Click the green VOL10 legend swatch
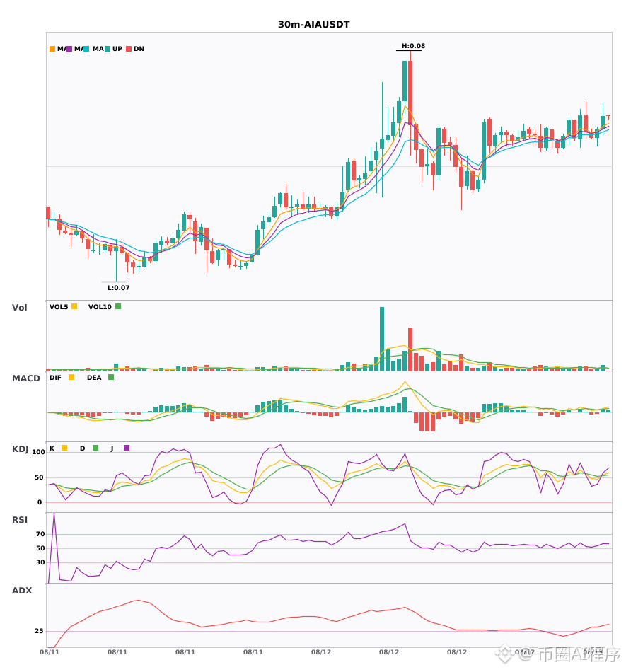Viewport: 626px width, 672px height. coord(118,306)
